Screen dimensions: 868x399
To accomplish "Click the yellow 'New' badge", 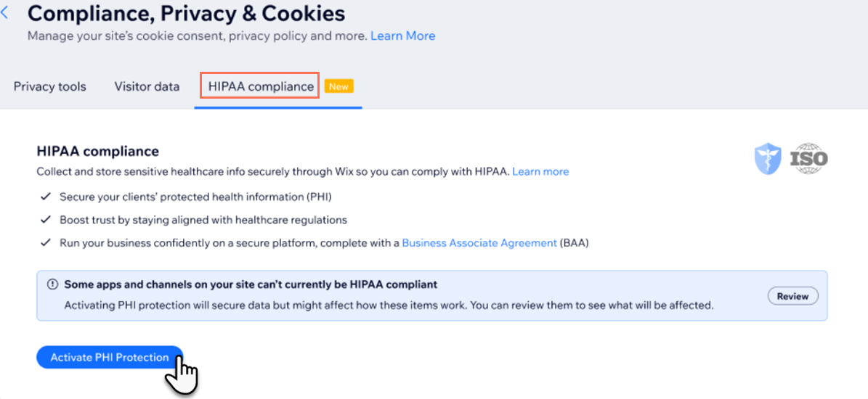I will [x=338, y=86].
